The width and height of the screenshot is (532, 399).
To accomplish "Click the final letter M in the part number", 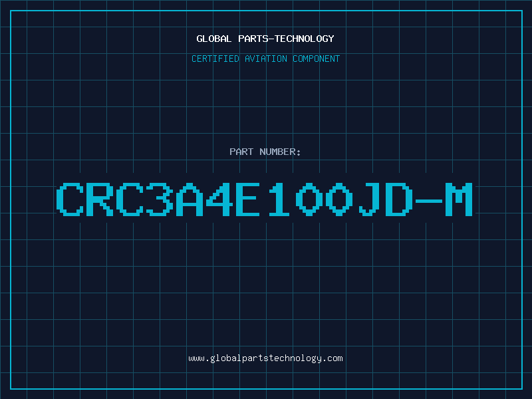I will (x=459, y=199).
